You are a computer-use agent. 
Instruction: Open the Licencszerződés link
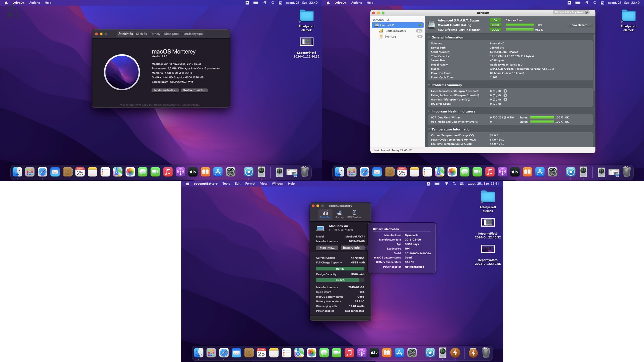(x=190, y=105)
